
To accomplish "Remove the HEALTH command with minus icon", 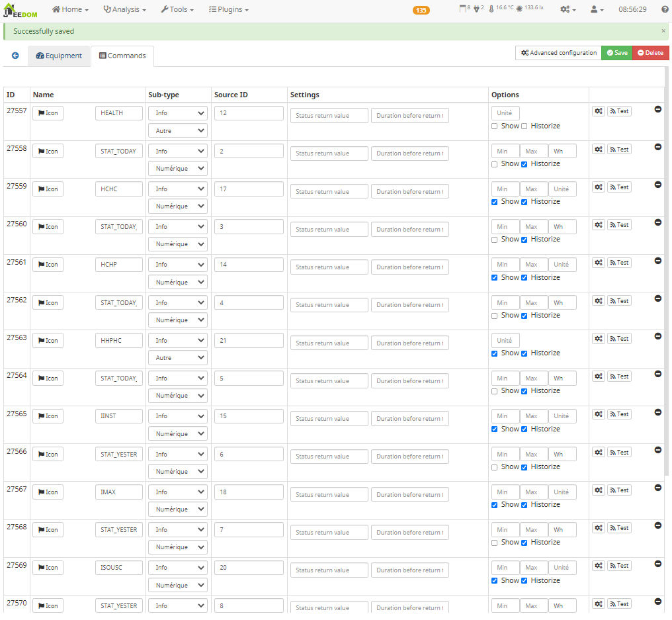I will [657, 109].
